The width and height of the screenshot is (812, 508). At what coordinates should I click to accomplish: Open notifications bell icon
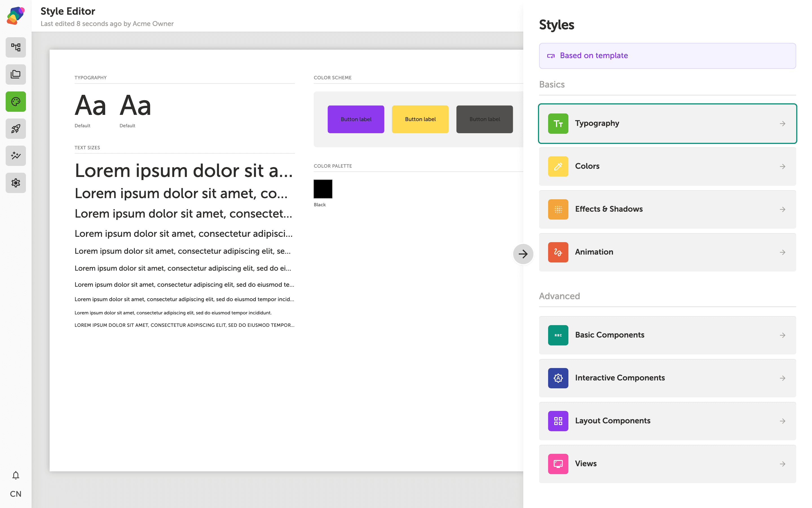point(16,475)
